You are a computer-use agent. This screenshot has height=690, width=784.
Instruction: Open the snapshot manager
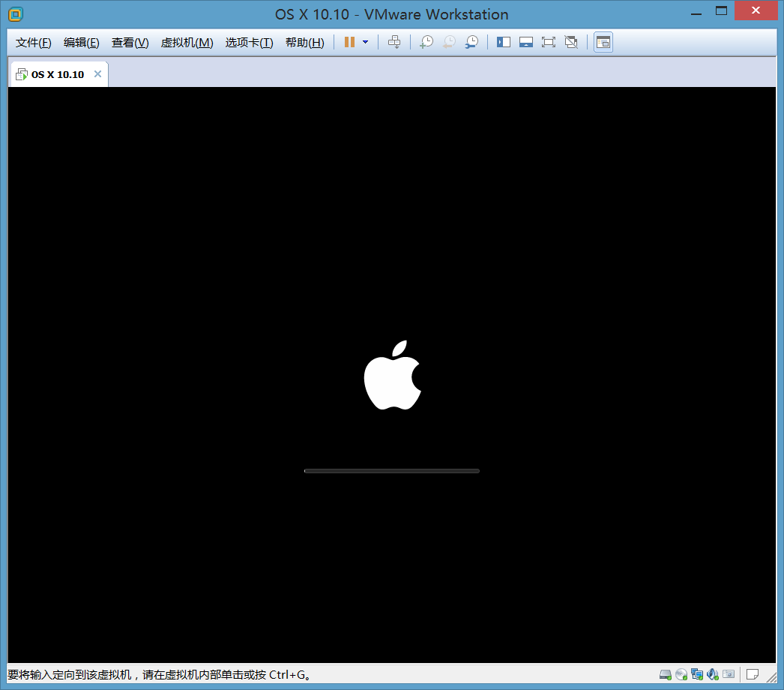coord(471,42)
